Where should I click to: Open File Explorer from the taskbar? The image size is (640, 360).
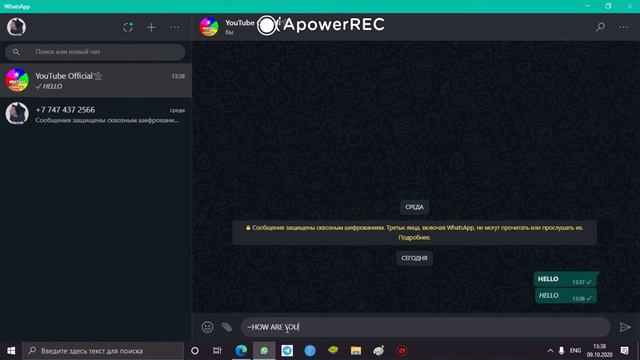[x=356, y=351]
